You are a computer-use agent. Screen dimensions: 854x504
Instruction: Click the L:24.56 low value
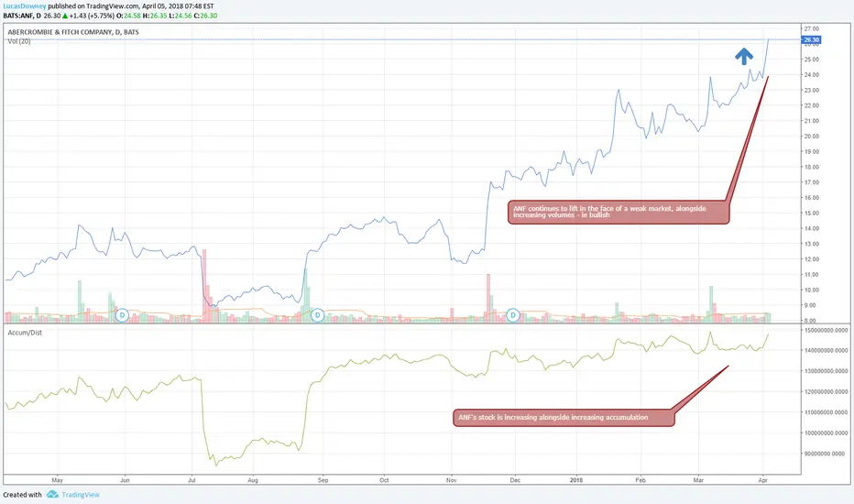181,16
